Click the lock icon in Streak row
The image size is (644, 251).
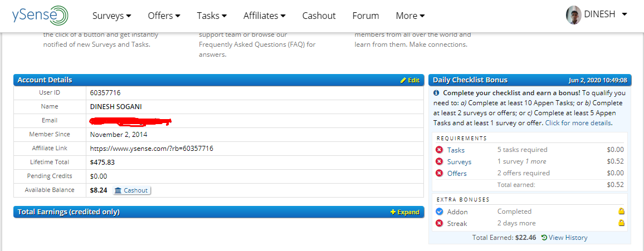tap(621, 223)
